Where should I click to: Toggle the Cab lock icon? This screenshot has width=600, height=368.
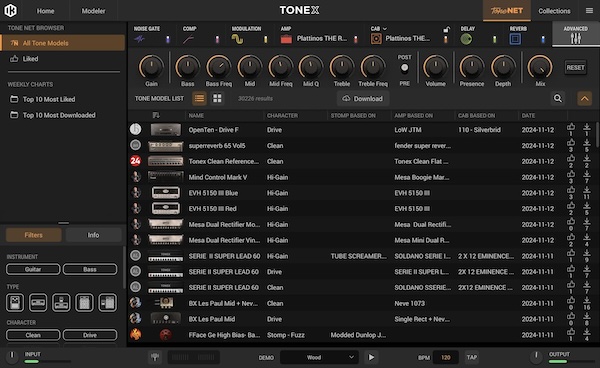(x=446, y=29)
